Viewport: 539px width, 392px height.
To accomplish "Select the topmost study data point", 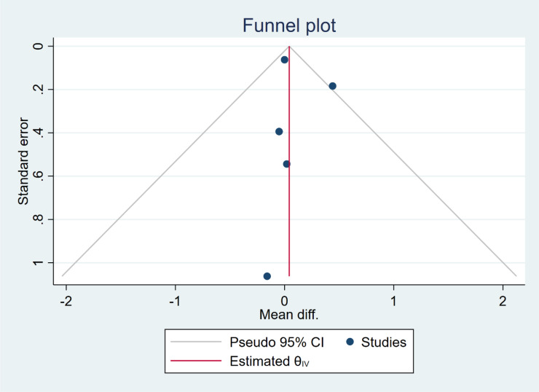I will pos(285,60).
